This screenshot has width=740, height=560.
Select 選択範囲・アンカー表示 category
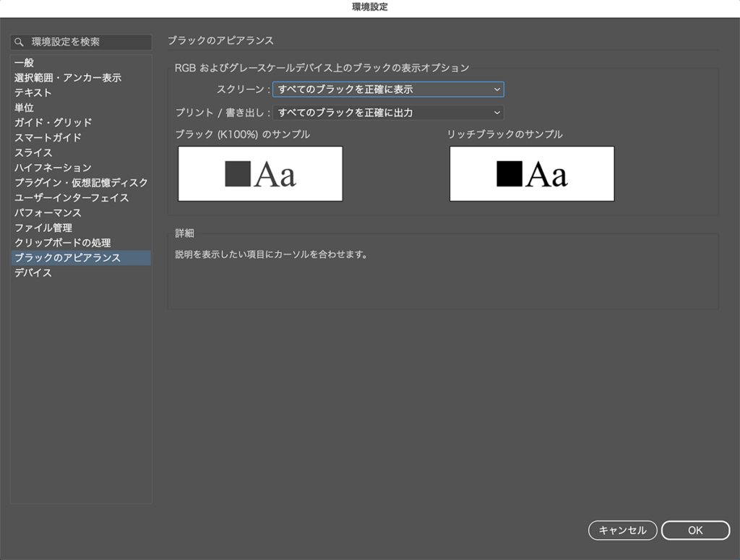click(x=68, y=78)
